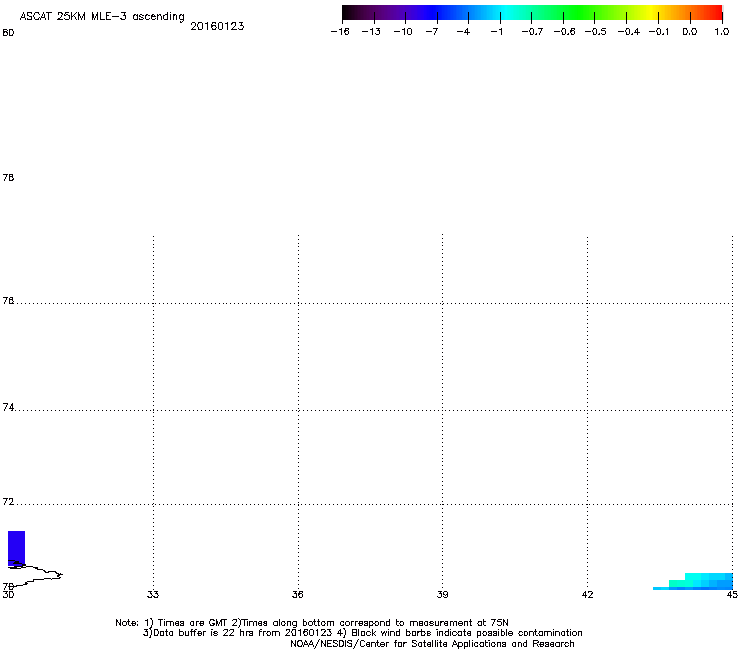Click the colorbar label -10
740x650 pixels.
point(403,32)
